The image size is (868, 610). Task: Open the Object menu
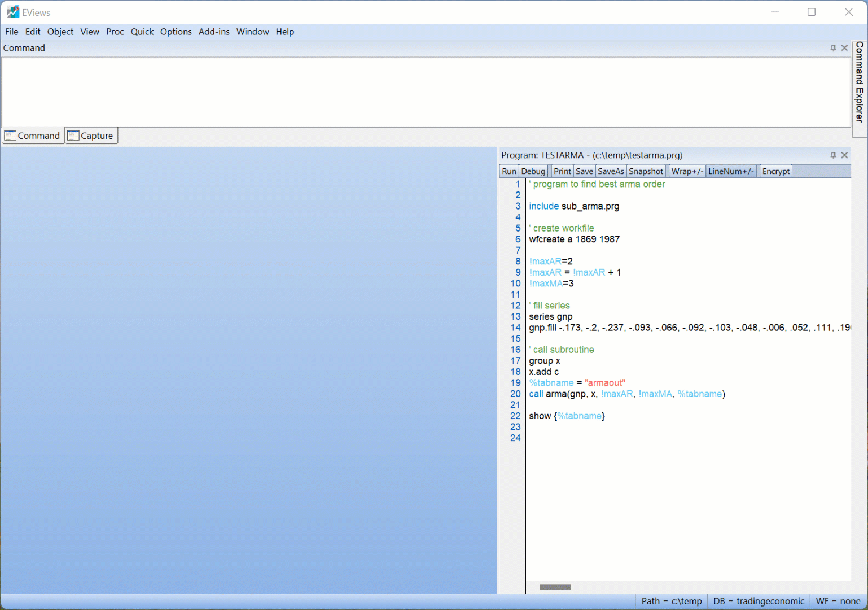point(60,32)
